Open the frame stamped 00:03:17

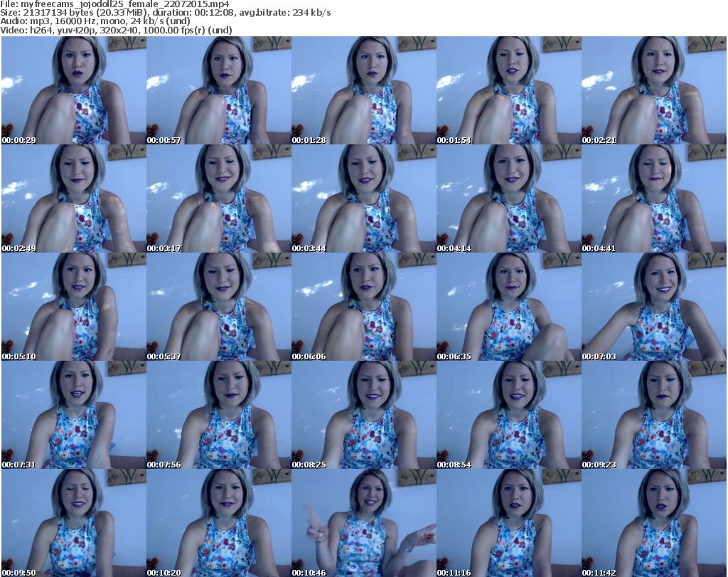[219, 198]
